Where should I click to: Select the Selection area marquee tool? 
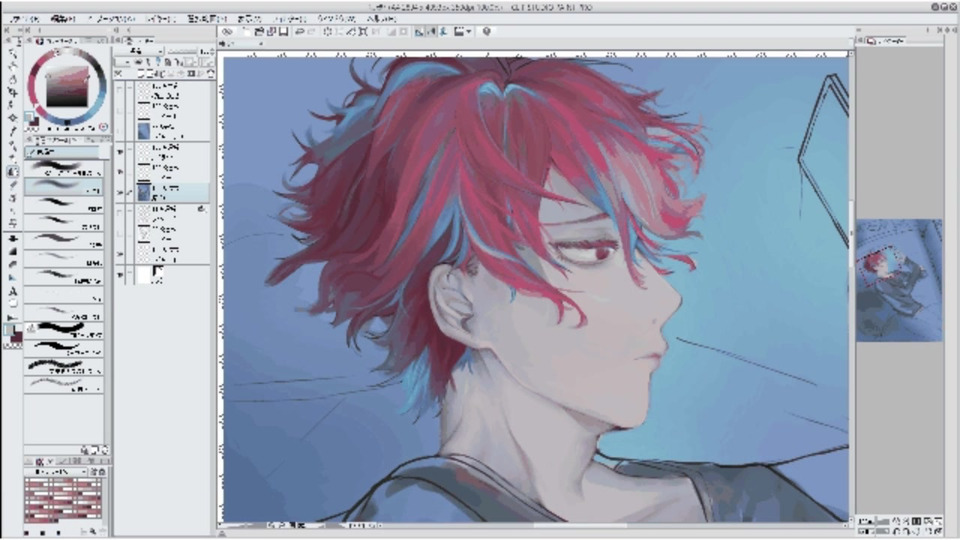tap(12, 105)
